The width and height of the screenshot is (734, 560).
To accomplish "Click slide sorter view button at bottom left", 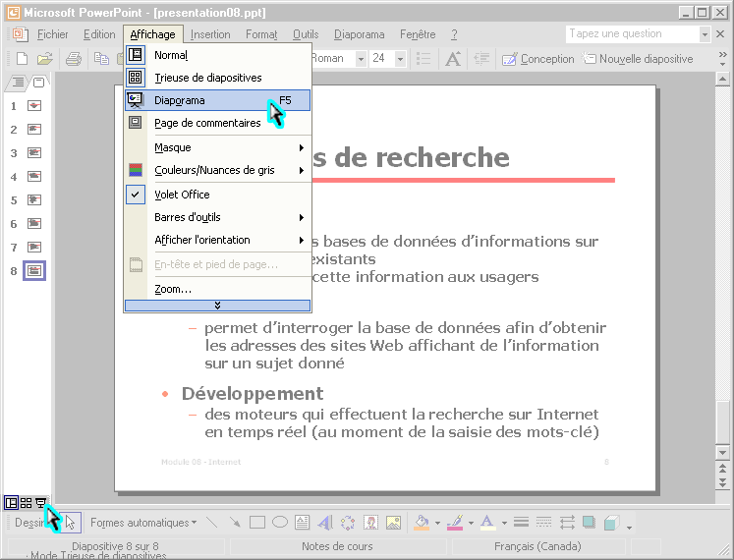I will [x=27, y=503].
